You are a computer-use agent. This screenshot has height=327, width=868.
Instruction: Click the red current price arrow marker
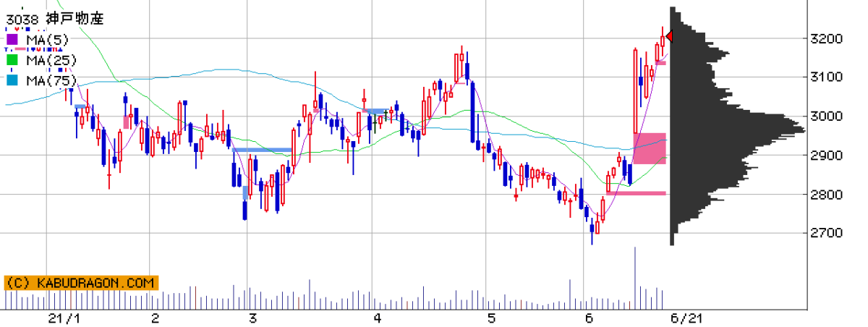(x=669, y=36)
